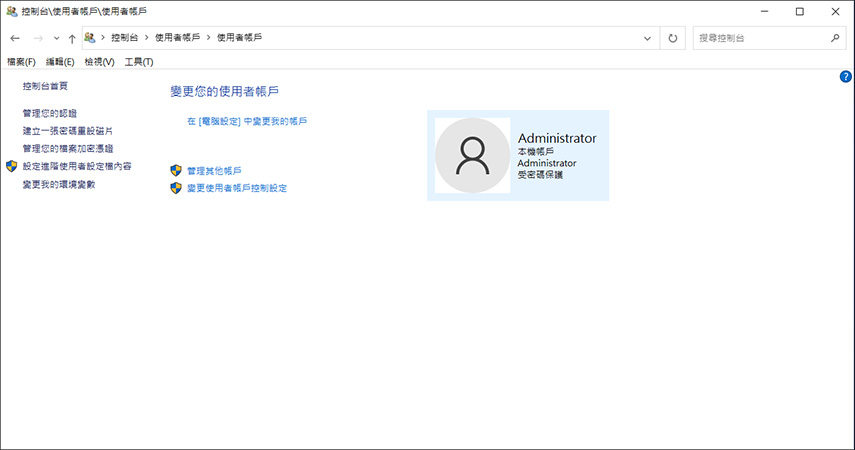Click the refresh icon beside address bar

click(x=673, y=38)
